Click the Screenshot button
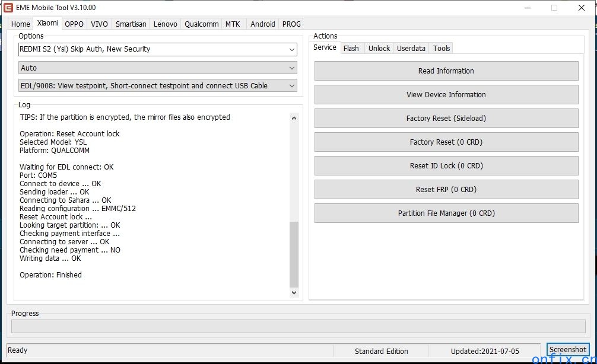 (568, 349)
